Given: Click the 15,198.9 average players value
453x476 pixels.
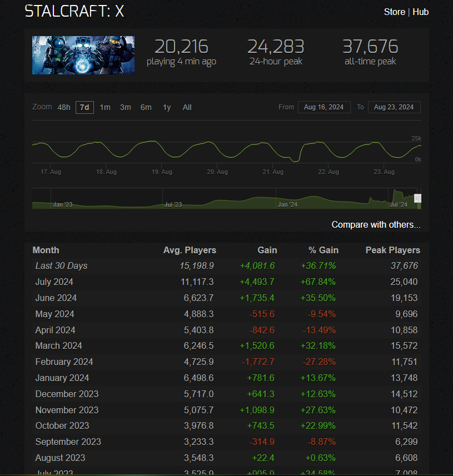Looking at the screenshot, I should (x=197, y=266).
